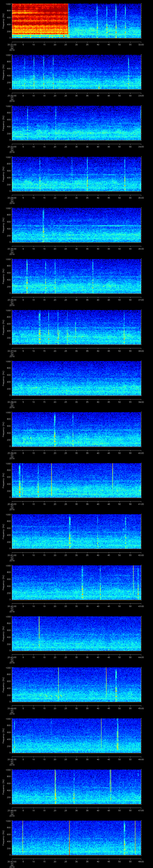
Task: Click the 20:40:00 start time label
Action: (x=12, y=504)
